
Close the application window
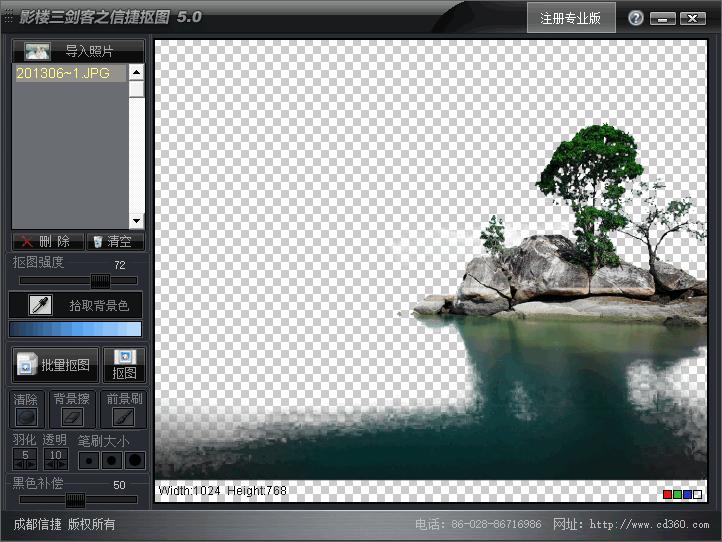tap(693, 18)
